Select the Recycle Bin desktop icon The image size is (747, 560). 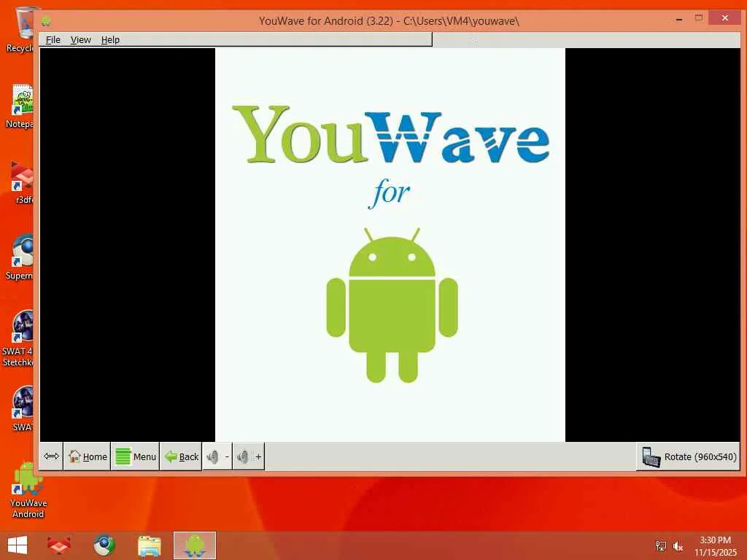pos(20,29)
